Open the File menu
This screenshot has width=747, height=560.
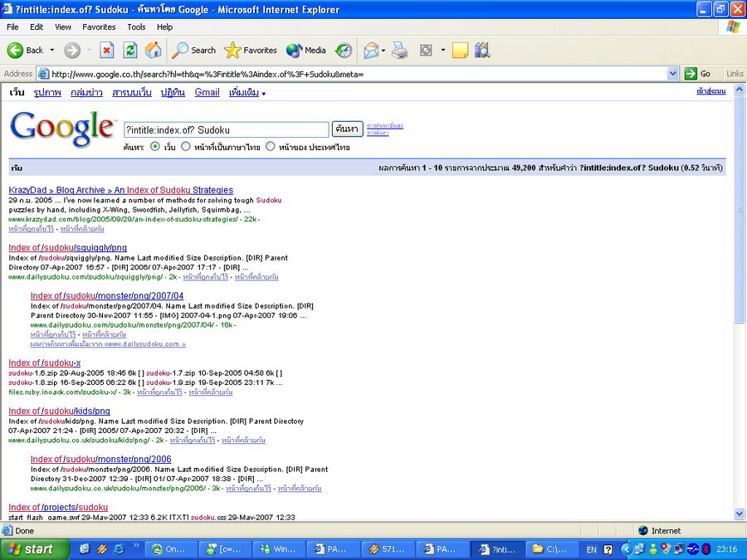(12, 27)
